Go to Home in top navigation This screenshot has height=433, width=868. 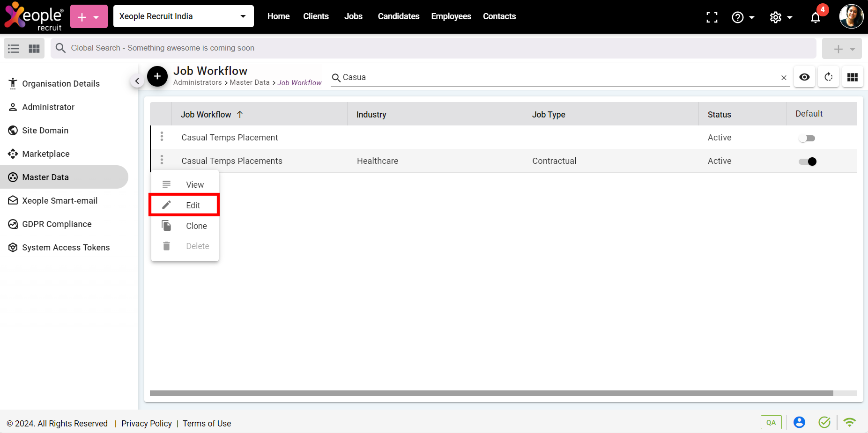pyautogui.click(x=278, y=16)
